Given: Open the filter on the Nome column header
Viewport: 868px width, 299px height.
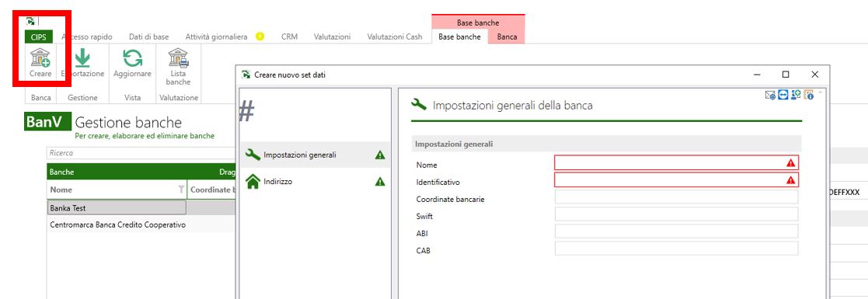Looking at the screenshot, I should [181, 190].
